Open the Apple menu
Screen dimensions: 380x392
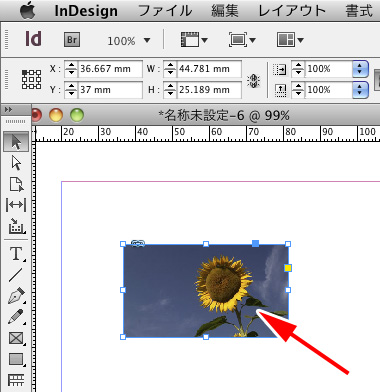(x=27, y=10)
